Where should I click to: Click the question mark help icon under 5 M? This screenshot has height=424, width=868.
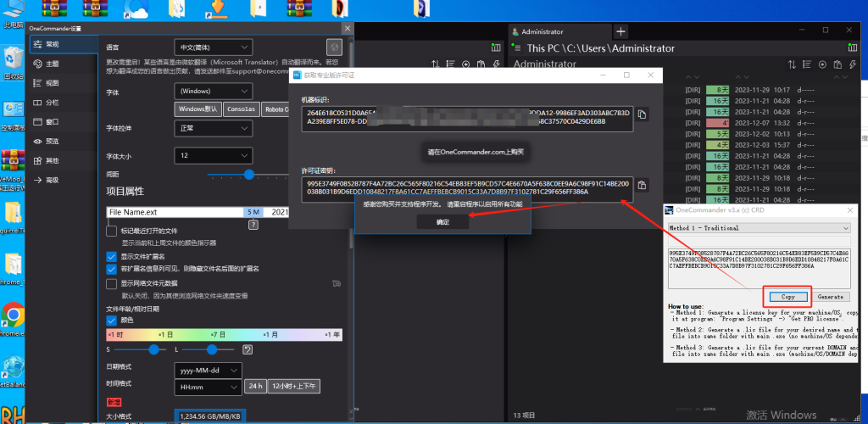(x=253, y=225)
